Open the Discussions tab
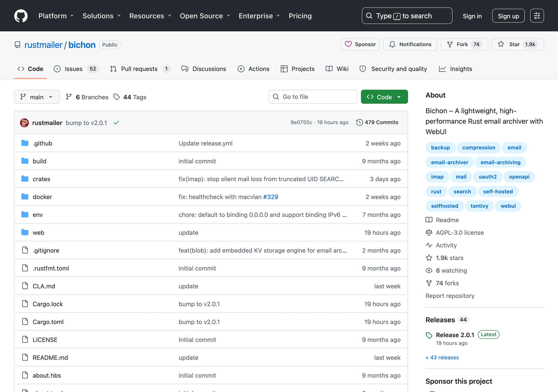Viewport: 558px width, 392px height. click(204, 69)
